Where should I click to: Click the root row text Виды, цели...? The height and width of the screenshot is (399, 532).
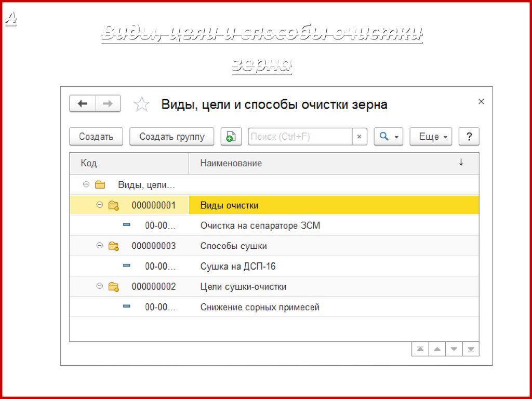point(146,185)
